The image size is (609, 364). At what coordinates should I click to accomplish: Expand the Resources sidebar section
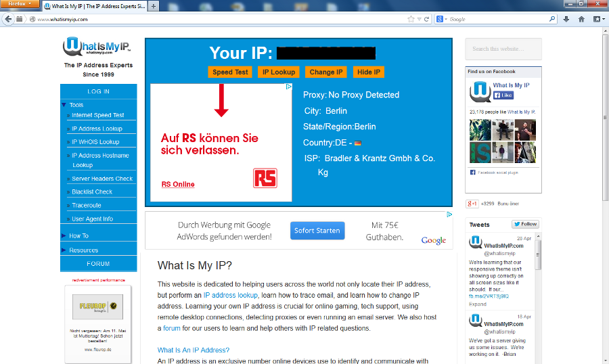[64, 250]
